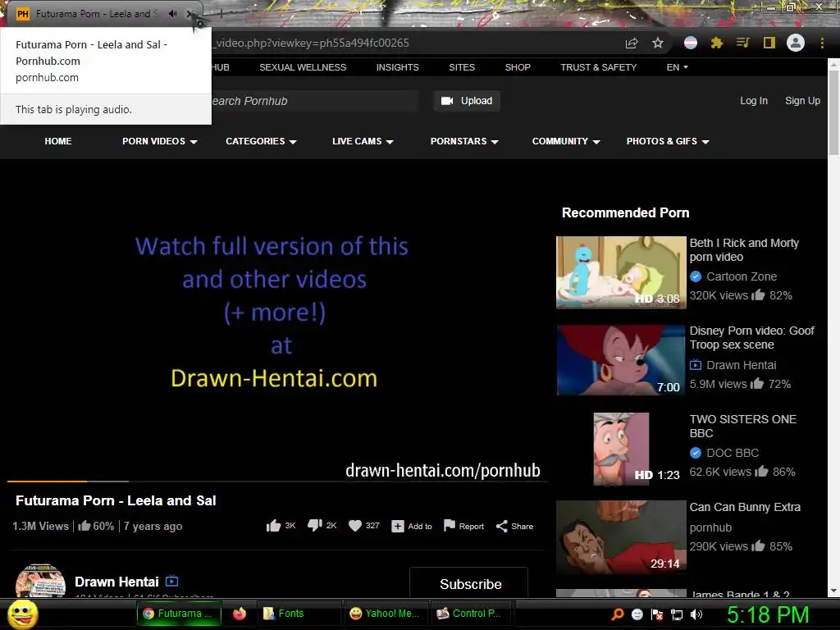The image size is (840, 630).
Task: Open the Chrome three-dot menu
Action: tap(822, 43)
